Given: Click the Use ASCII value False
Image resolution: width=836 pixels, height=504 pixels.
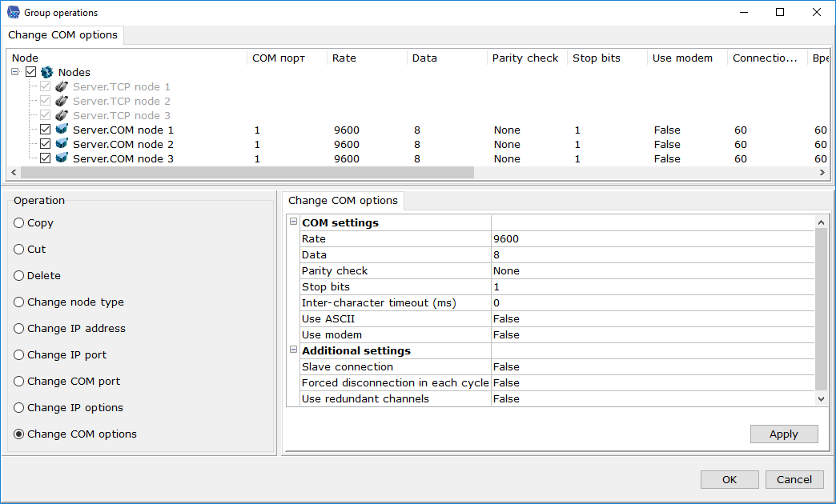Looking at the screenshot, I should pyautogui.click(x=653, y=318).
